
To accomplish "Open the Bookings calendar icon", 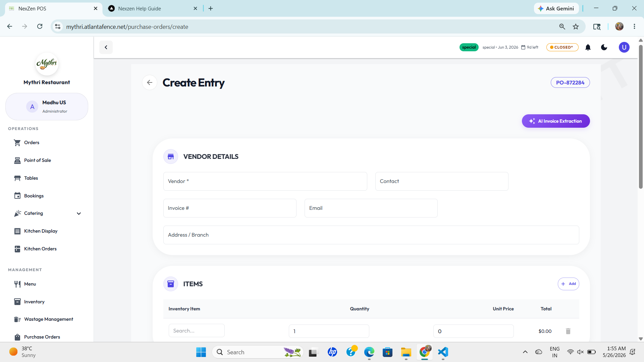I will pyautogui.click(x=17, y=196).
